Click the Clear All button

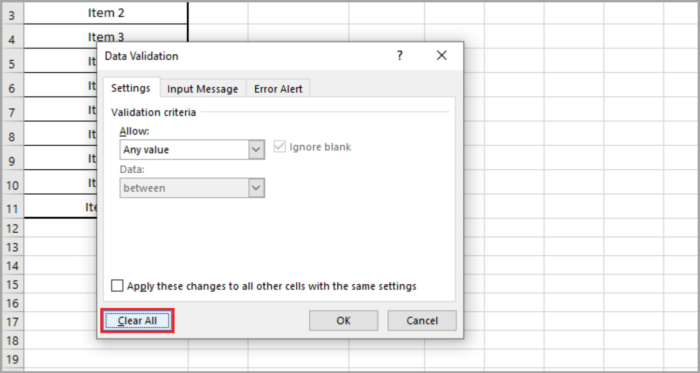tap(137, 320)
